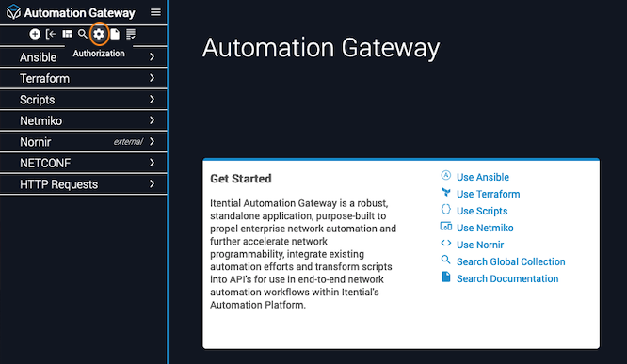
Task: Click the magnifier search icon in toolbar
Action: 82,35
